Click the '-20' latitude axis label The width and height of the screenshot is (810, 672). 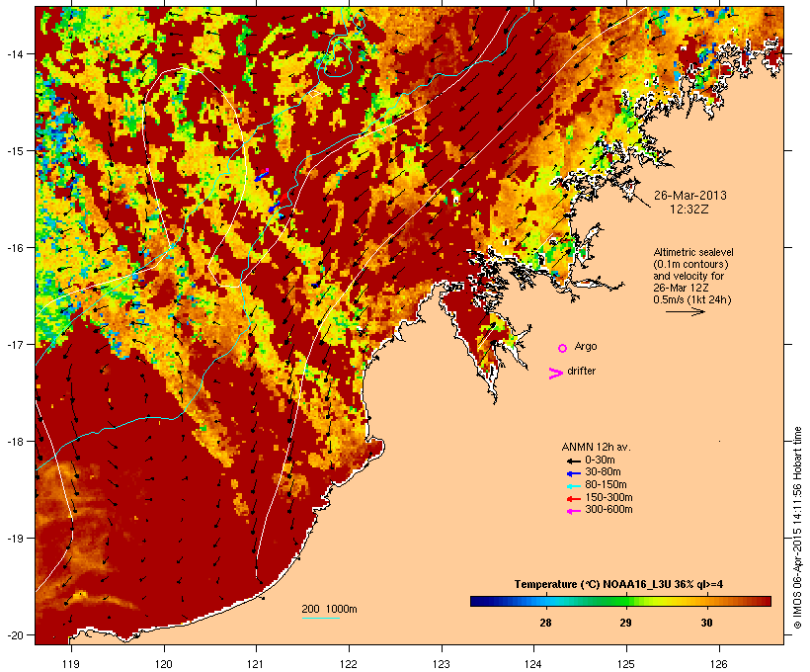tap(16, 634)
